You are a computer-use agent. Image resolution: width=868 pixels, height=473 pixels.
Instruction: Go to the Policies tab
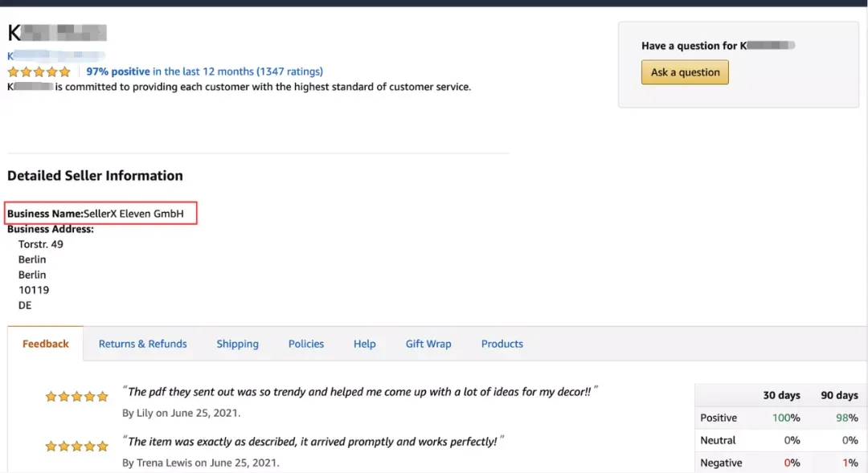[x=306, y=344]
